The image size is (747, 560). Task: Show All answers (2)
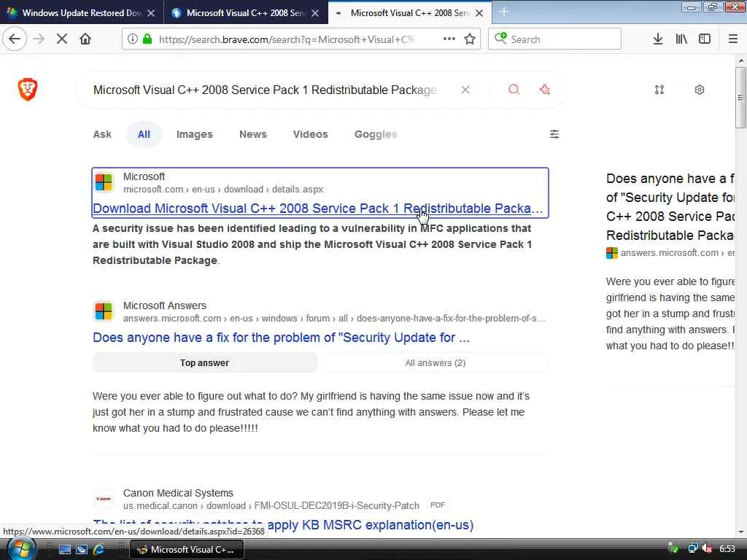(x=435, y=363)
